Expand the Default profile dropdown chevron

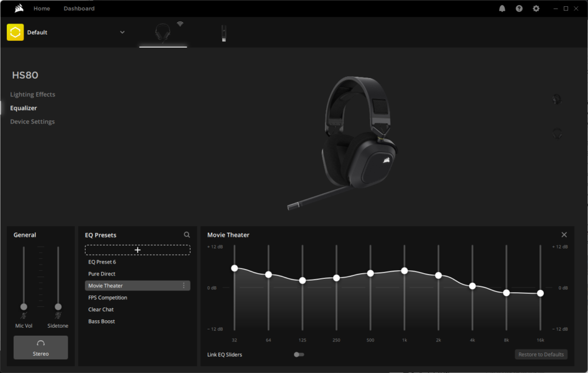pos(122,32)
